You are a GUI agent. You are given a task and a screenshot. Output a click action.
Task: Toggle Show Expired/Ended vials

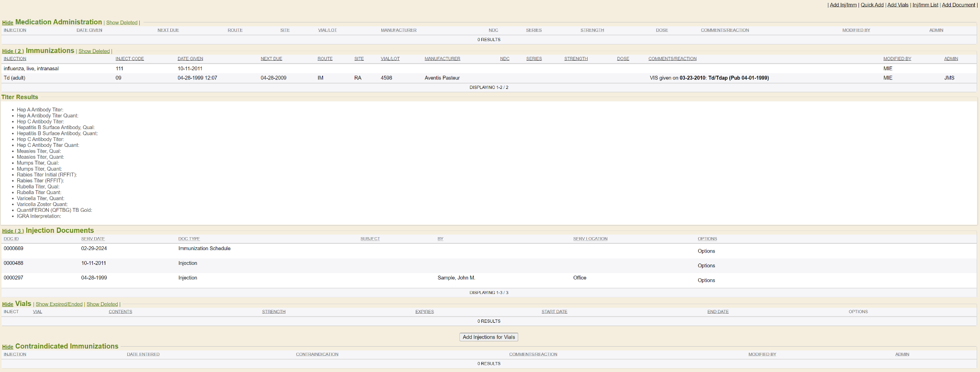pyautogui.click(x=59, y=304)
